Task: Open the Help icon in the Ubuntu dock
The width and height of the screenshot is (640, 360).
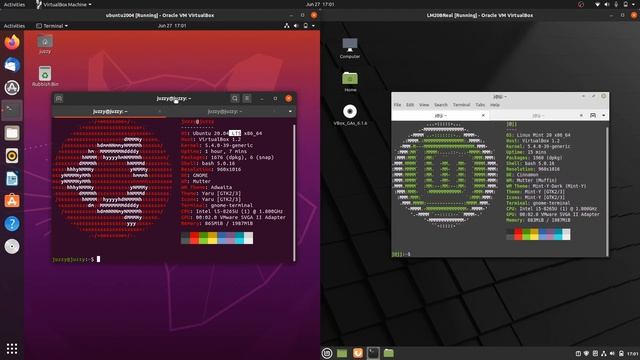Action: [12, 224]
